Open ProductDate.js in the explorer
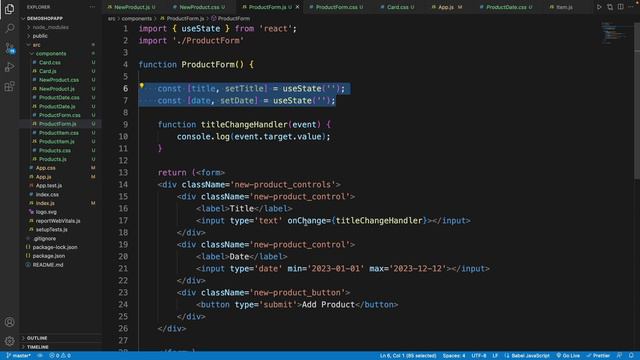 pos(57,106)
